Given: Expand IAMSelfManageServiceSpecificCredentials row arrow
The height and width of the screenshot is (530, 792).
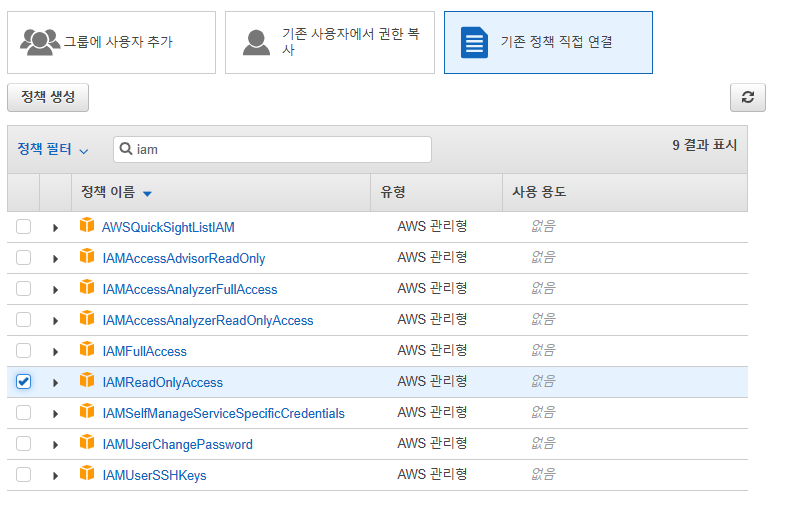Looking at the screenshot, I should [x=56, y=414].
